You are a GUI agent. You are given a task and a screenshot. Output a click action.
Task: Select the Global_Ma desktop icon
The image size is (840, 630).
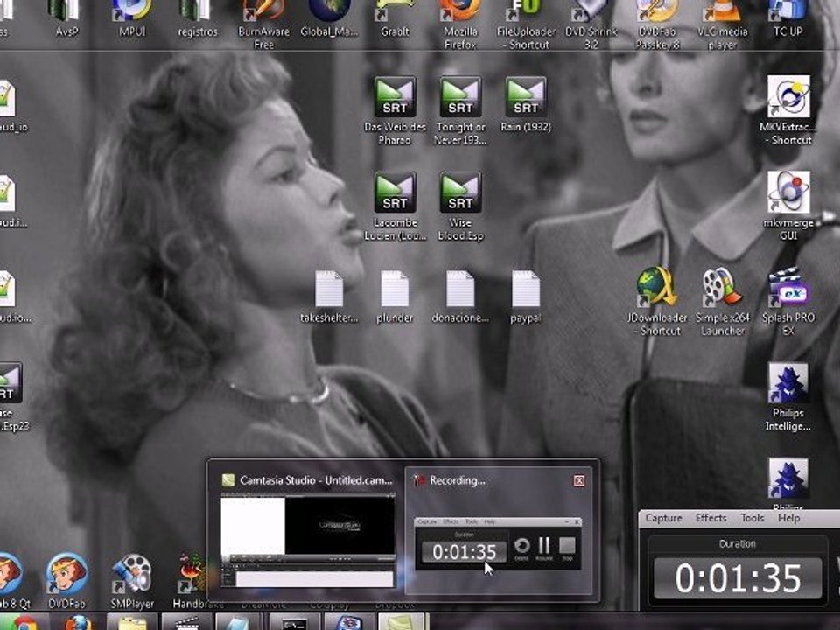(x=329, y=17)
